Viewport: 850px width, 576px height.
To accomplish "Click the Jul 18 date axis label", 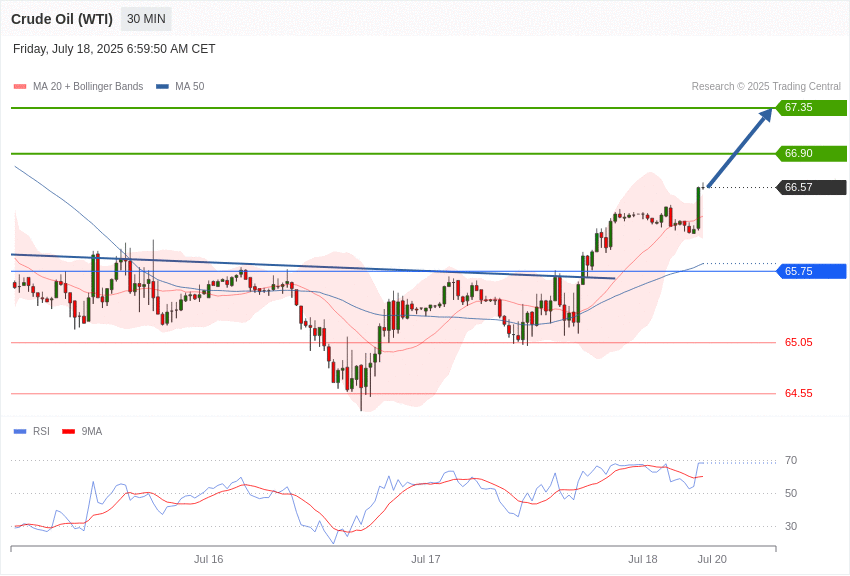I will 643,559.
